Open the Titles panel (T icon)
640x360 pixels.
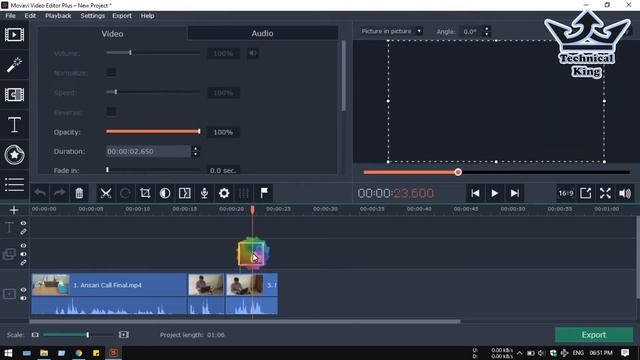[x=14, y=124]
